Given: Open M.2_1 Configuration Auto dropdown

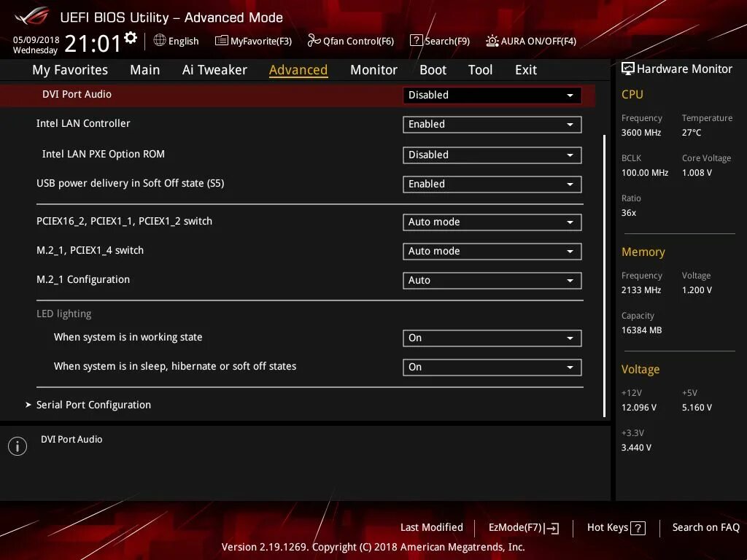Looking at the screenshot, I should 492,281.
